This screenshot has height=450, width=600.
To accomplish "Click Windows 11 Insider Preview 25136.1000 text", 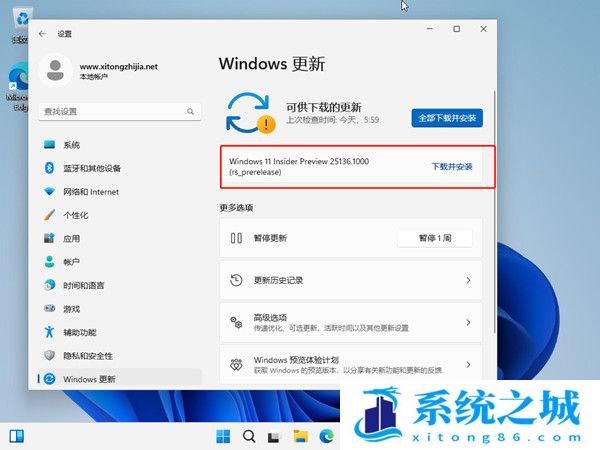I will click(299, 161).
